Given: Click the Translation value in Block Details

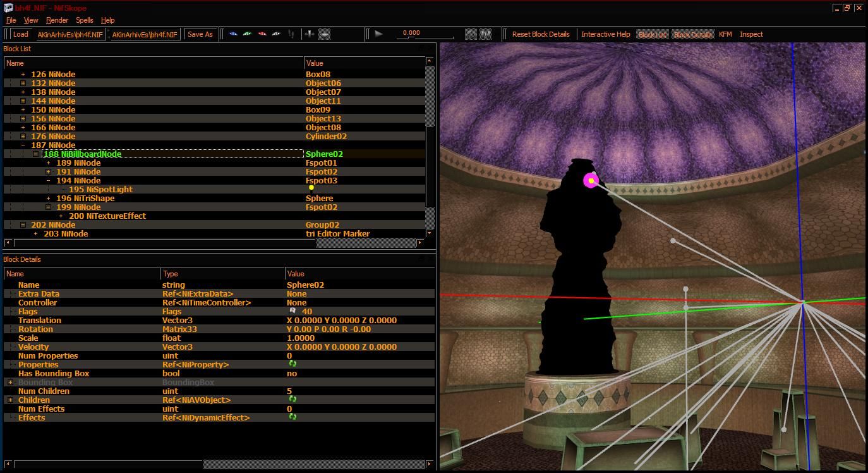Looking at the screenshot, I should tap(342, 320).
